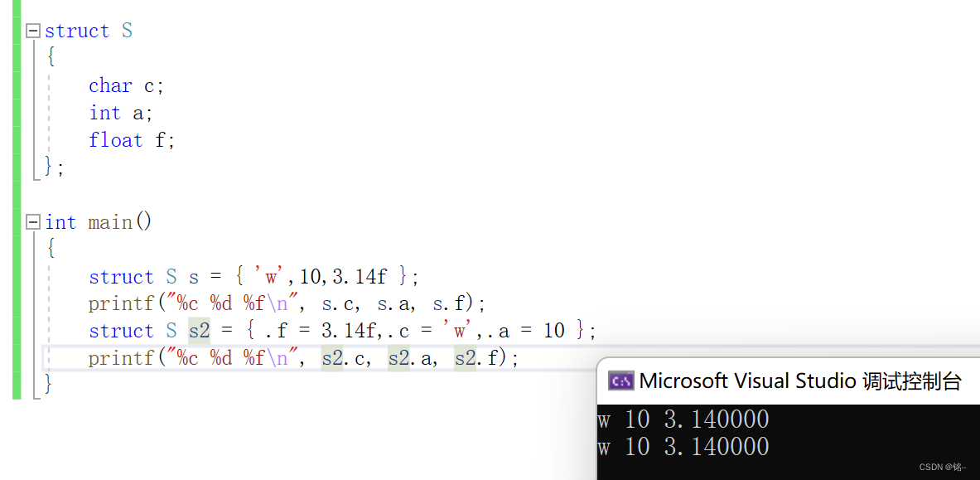
Task: Click the closing '};' of struct S
Action: pos(55,167)
